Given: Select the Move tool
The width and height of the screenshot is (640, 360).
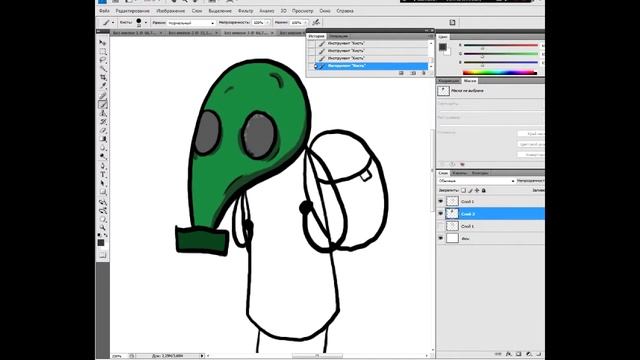Looking at the screenshot, I should coord(102,42).
